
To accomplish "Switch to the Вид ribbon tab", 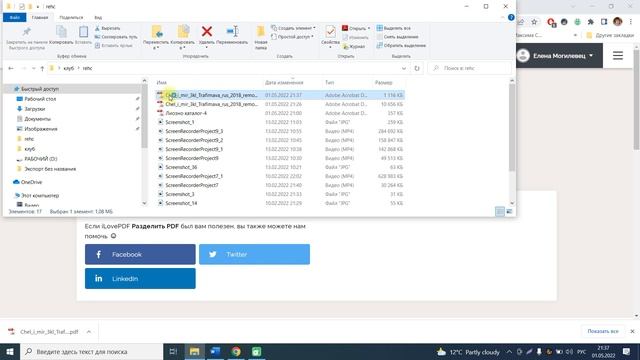I will point(98,18).
